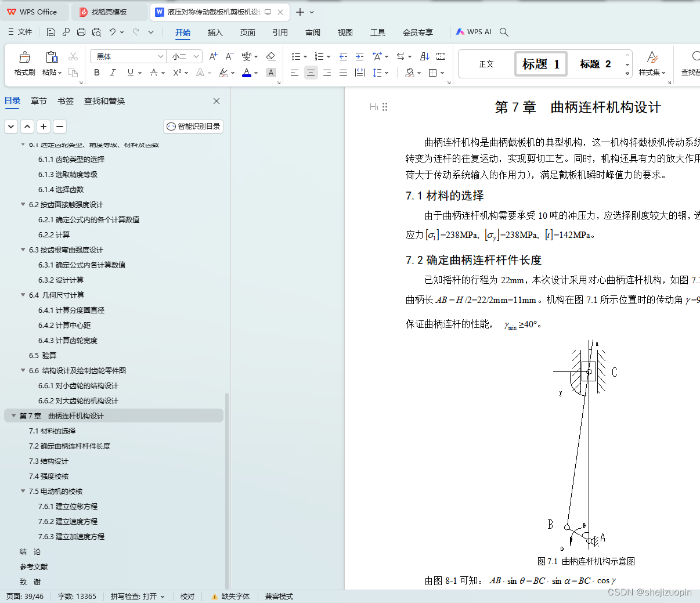Click the promote heading plus button in outline

point(44,126)
